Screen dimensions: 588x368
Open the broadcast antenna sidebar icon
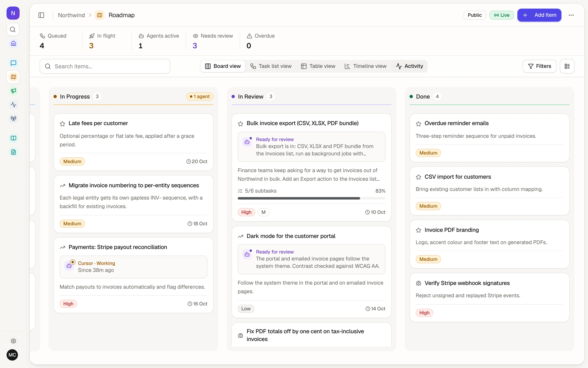(x=13, y=119)
